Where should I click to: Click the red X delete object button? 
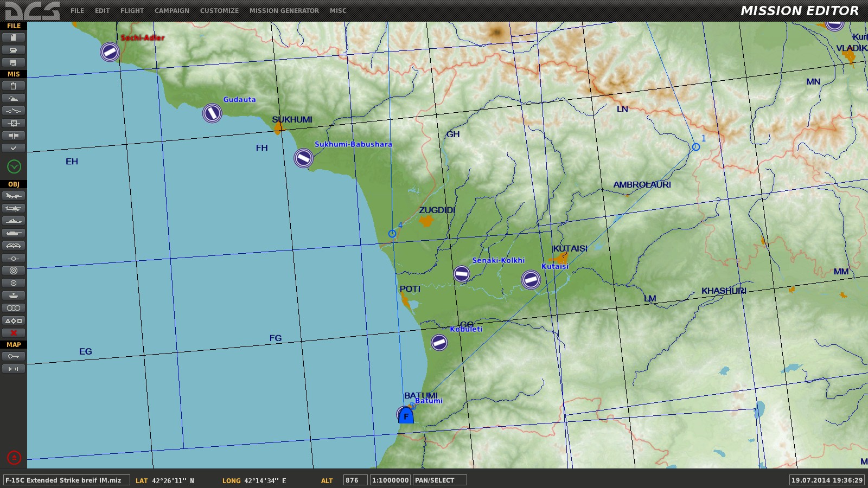[x=14, y=333]
